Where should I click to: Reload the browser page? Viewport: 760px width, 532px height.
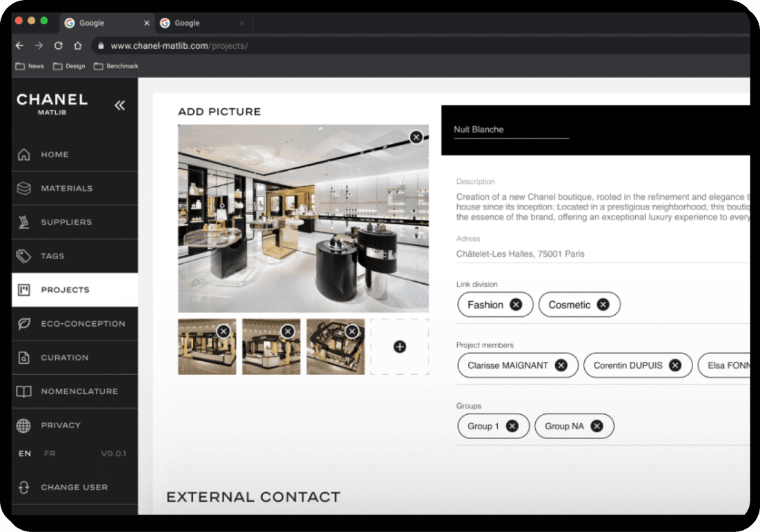[x=58, y=45]
